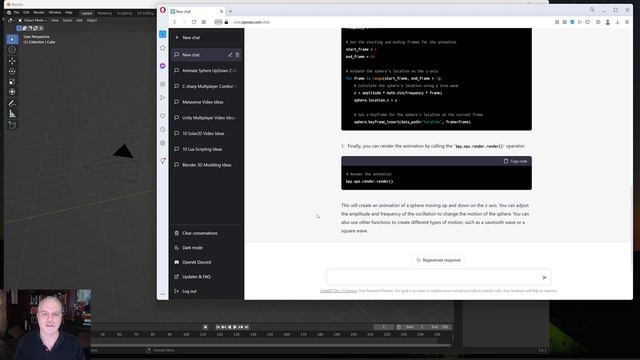Screen dimensions: 640x360
Task: Rename the selected New chat conversation
Action: click(230, 55)
